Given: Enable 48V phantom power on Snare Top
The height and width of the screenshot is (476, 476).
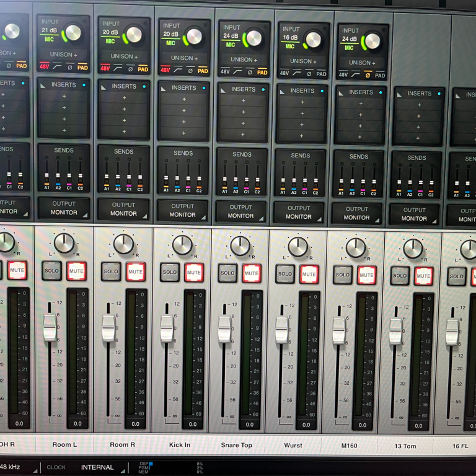Looking at the screenshot, I should point(225,71).
